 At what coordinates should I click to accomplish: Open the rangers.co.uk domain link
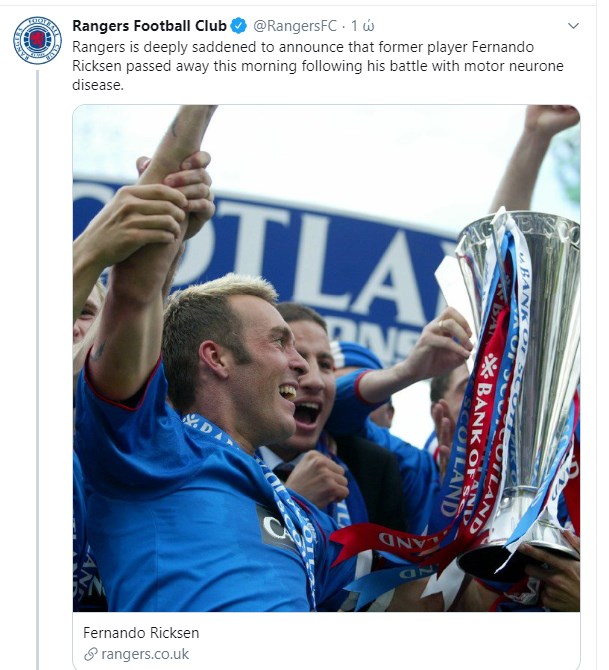pyautogui.click(x=145, y=654)
